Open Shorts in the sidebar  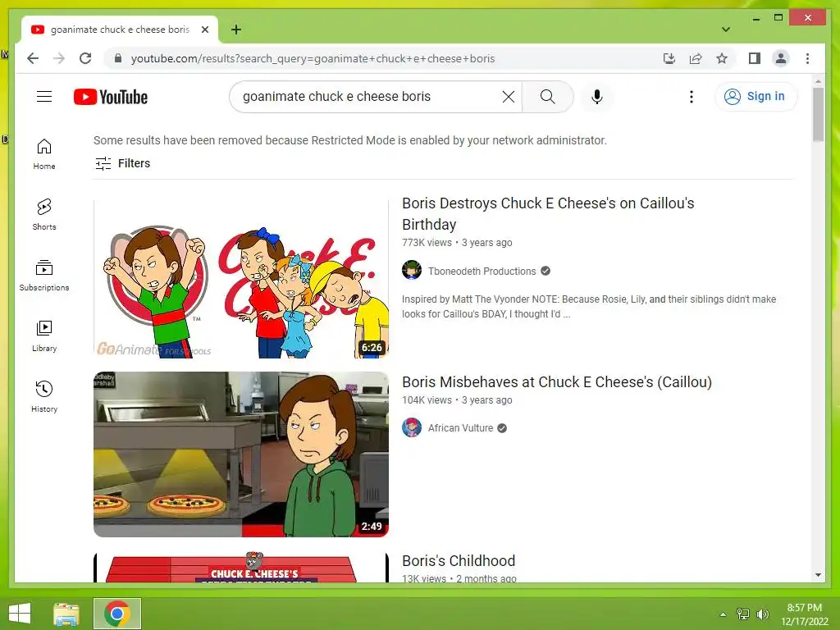tap(44, 214)
